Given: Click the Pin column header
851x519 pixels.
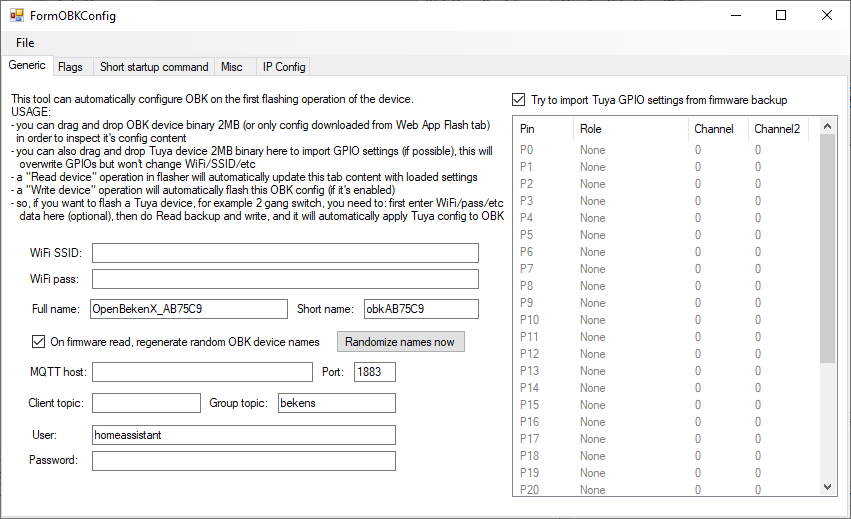Looking at the screenshot, I should tap(543, 129).
